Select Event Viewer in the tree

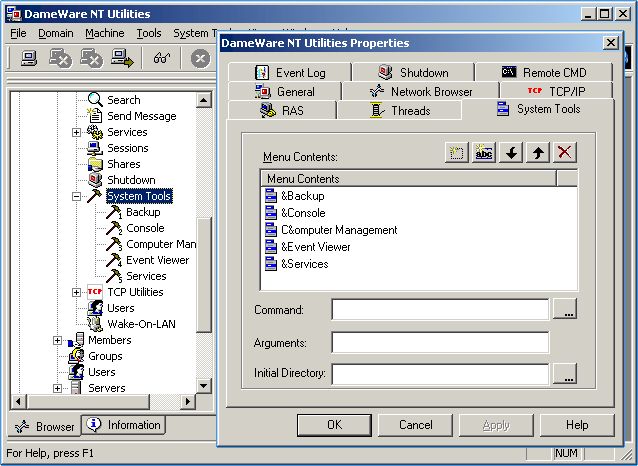click(157, 260)
